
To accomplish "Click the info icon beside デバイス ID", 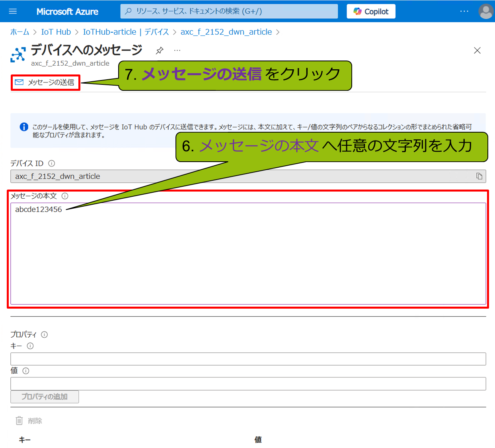I will 52,163.
